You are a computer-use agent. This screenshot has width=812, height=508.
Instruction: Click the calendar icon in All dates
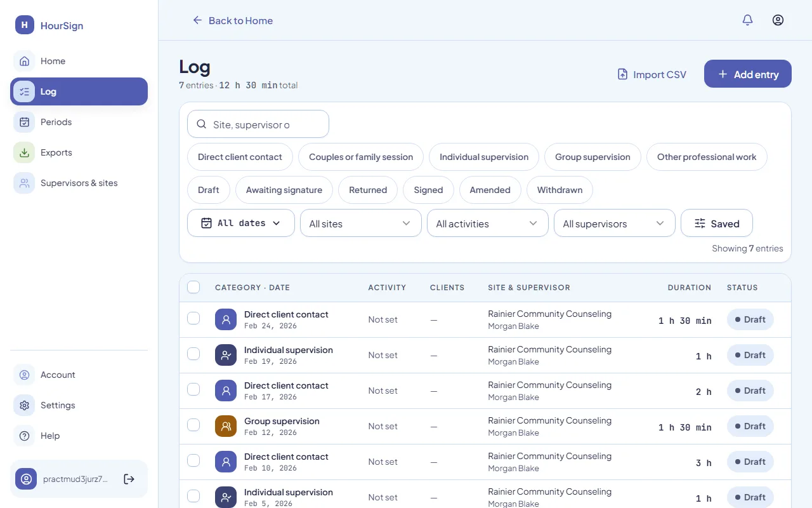point(206,223)
